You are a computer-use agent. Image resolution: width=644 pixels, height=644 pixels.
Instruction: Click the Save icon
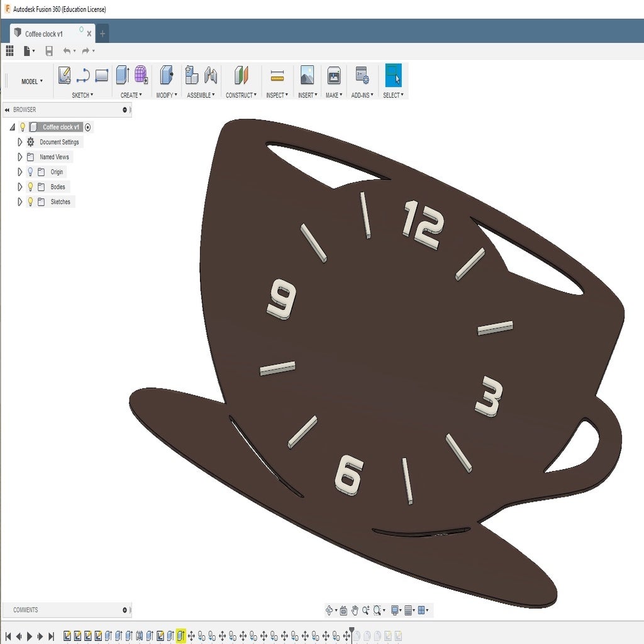pos(49,51)
